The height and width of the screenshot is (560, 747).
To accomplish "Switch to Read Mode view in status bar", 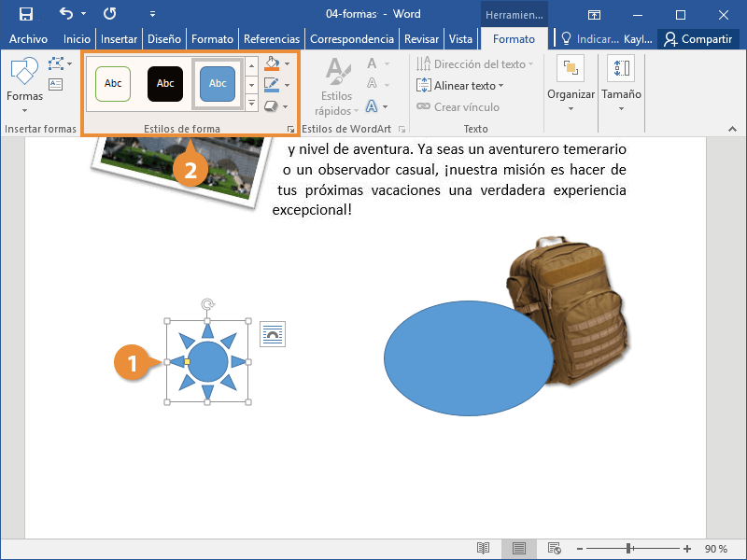I will coord(483,549).
